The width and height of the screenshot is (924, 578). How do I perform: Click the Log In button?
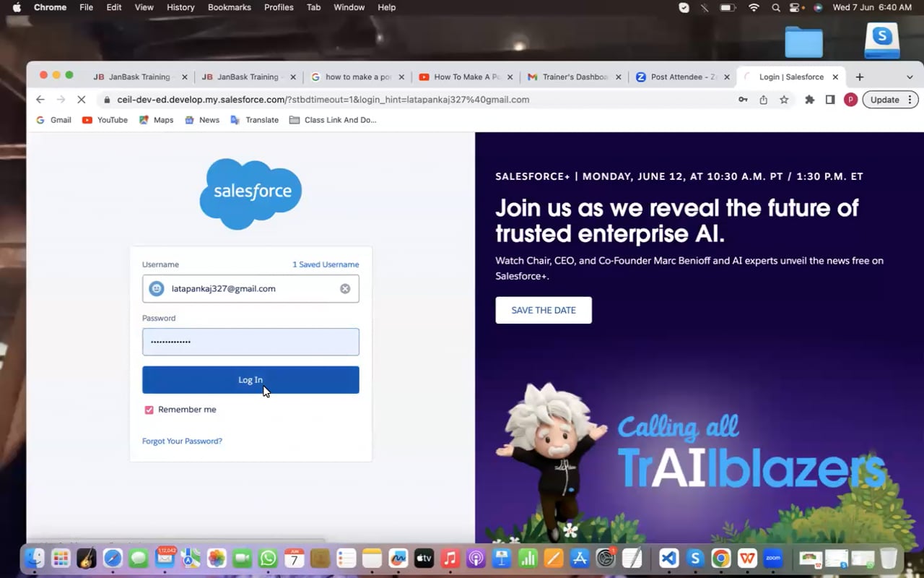pyautogui.click(x=250, y=380)
